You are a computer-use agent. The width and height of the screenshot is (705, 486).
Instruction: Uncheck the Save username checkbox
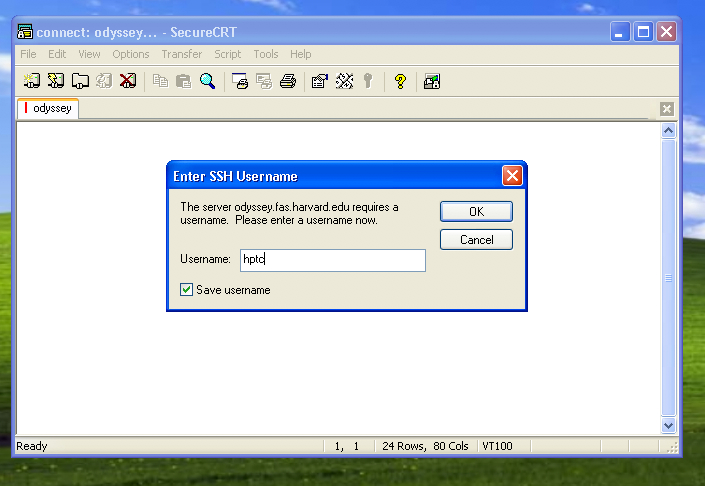click(x=187, y=290)
